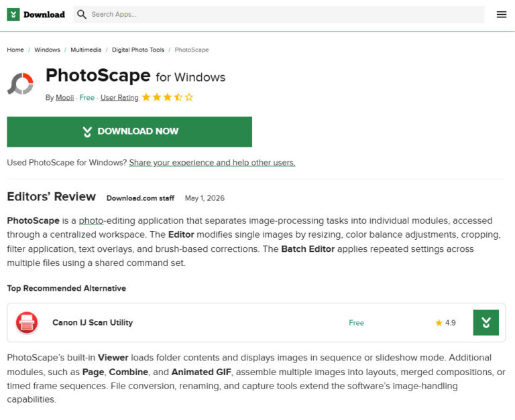Screen dimensions: 515x420
Task: Click the Free label in Canon card
Action: pos(356,323)
